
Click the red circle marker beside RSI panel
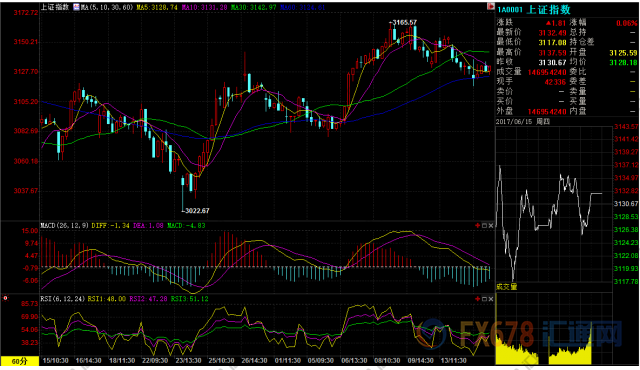(x=5, y=298)
